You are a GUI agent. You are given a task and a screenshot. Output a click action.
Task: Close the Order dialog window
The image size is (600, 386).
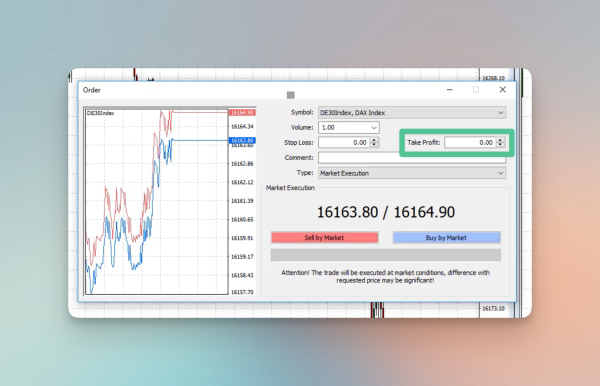502,90
